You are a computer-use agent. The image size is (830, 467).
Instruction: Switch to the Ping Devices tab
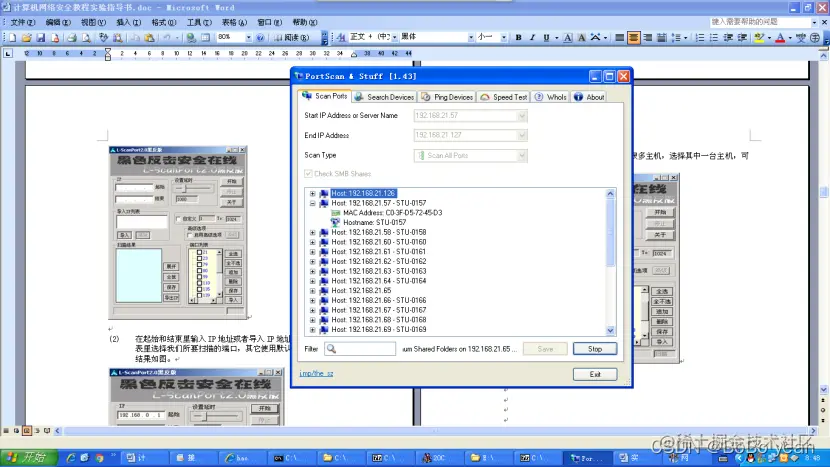coord(447,97)
